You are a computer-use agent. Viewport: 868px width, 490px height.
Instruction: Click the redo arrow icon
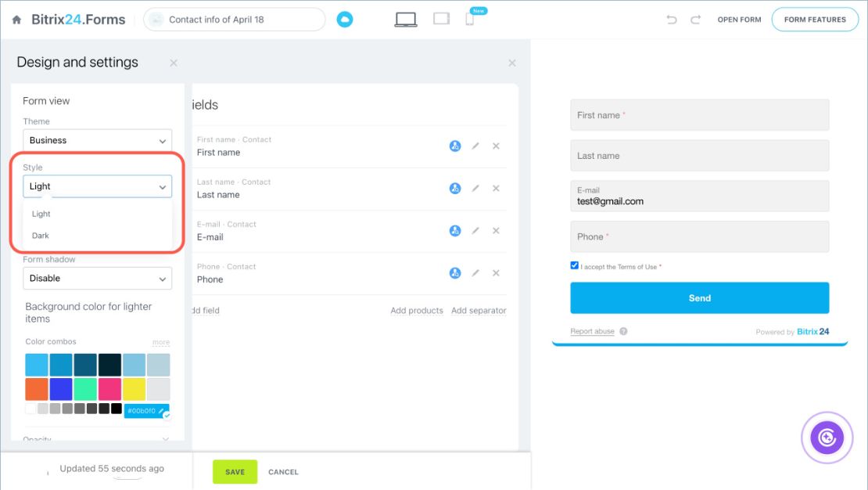(x=695, y=20)
